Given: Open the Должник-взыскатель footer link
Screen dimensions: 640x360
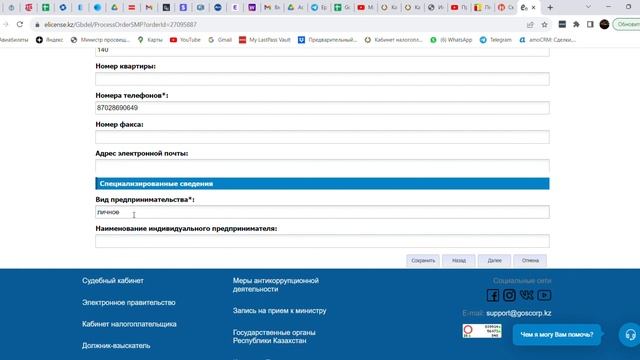Looking at the screenshot, I should 116,346.
